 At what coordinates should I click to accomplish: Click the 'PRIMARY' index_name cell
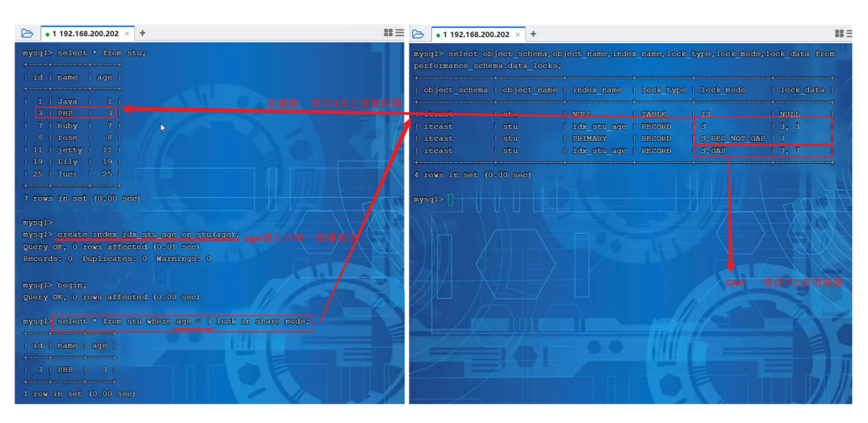(x=590, y=139)
